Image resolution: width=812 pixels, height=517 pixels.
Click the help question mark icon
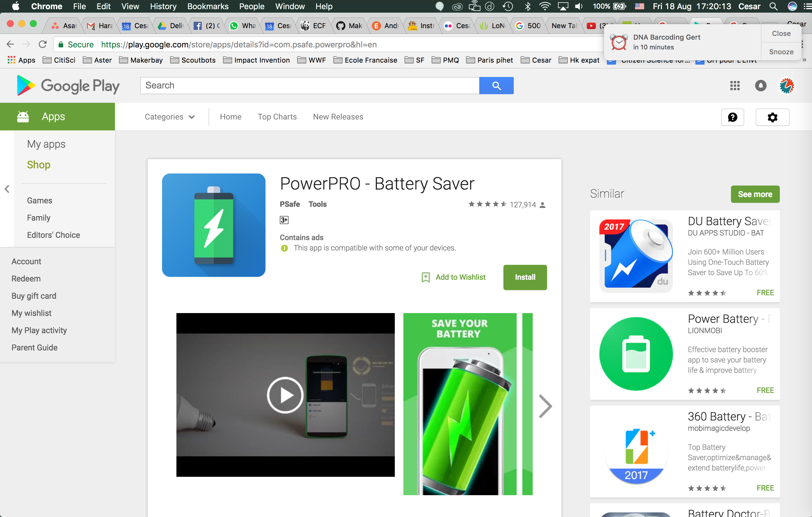pyautogui.click(x=732, y=117)
